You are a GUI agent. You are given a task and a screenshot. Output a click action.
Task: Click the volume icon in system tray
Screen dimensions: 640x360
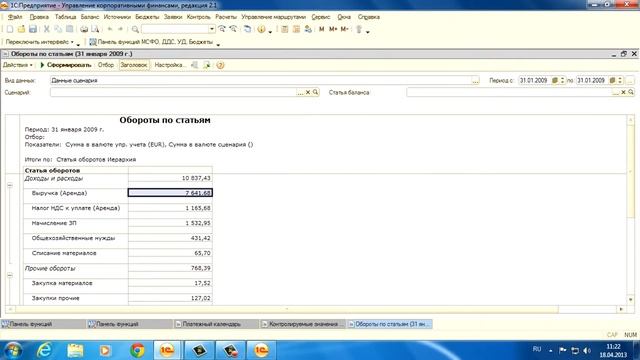(x=587, y=350)
